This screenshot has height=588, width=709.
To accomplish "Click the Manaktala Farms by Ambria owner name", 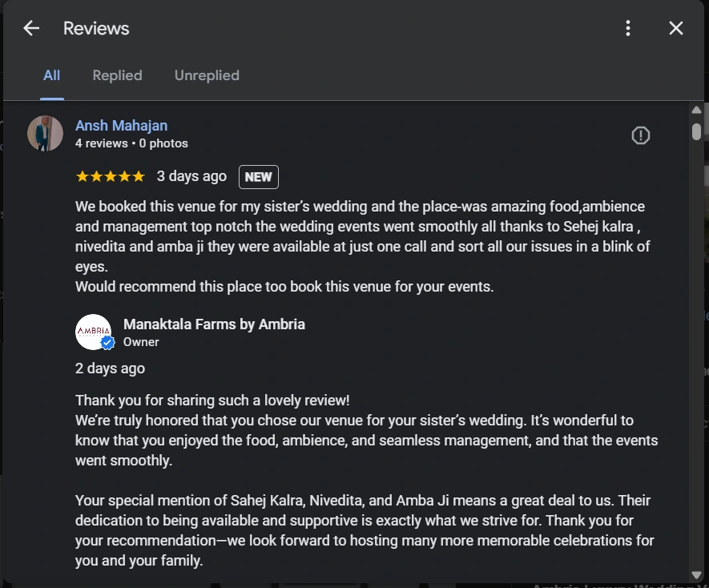I will tap(214, 324).
